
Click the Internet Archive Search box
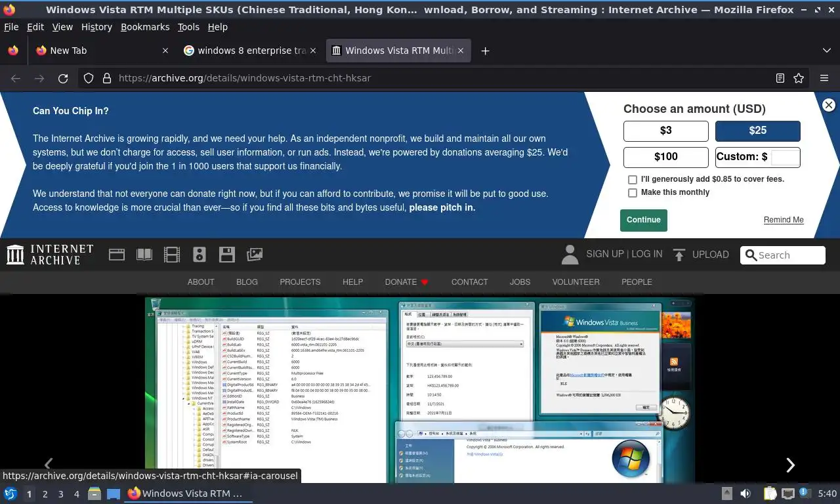[783, 255]
